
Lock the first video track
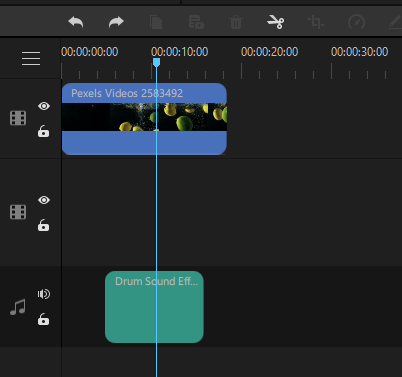point(43,131)
